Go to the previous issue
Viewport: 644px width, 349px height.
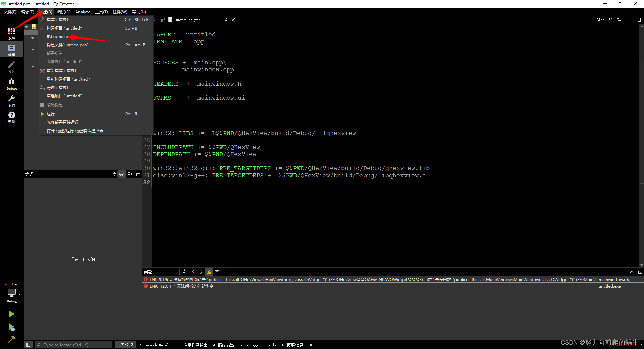click(x=193, y=272)
